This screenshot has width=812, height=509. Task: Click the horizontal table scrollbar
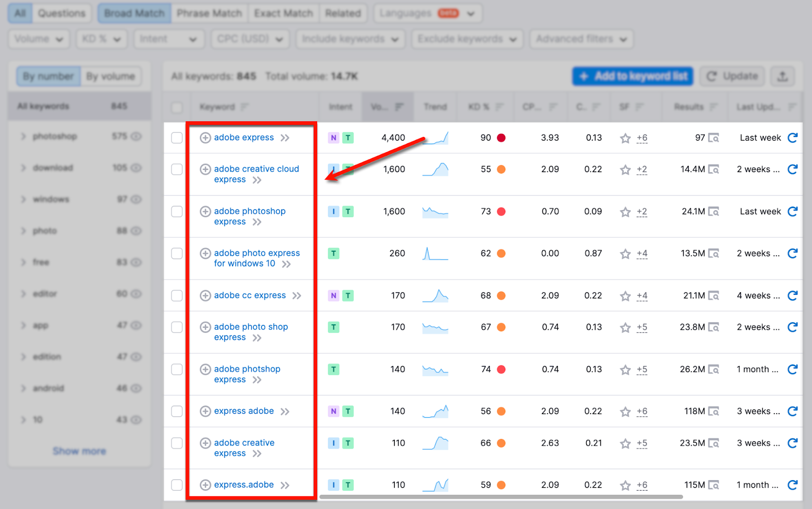pos(501,497)
